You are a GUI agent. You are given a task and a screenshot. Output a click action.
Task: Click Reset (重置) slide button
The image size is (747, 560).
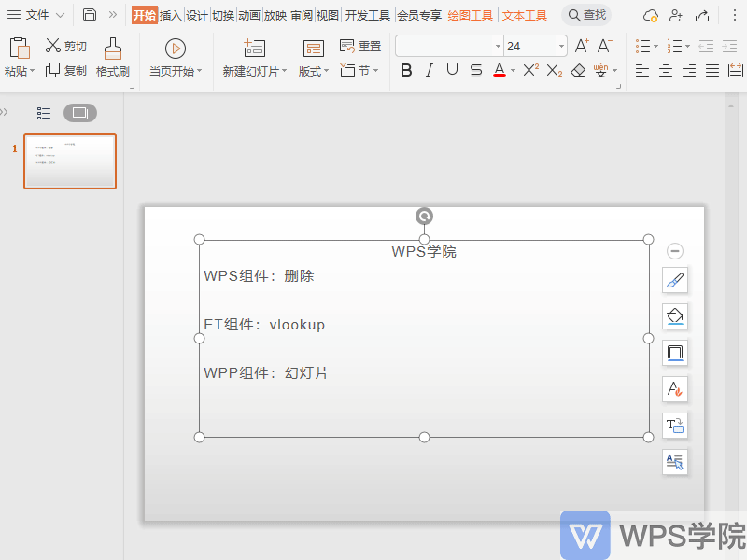click(360, 46)
